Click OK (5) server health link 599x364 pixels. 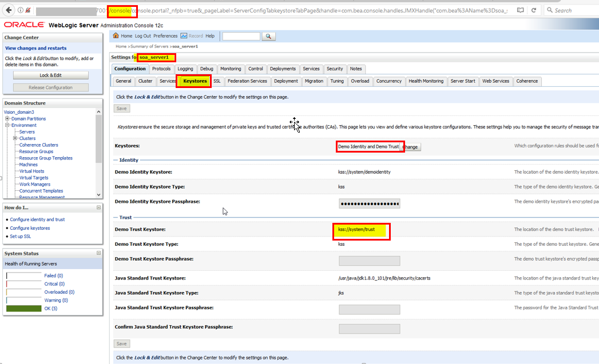50,309
